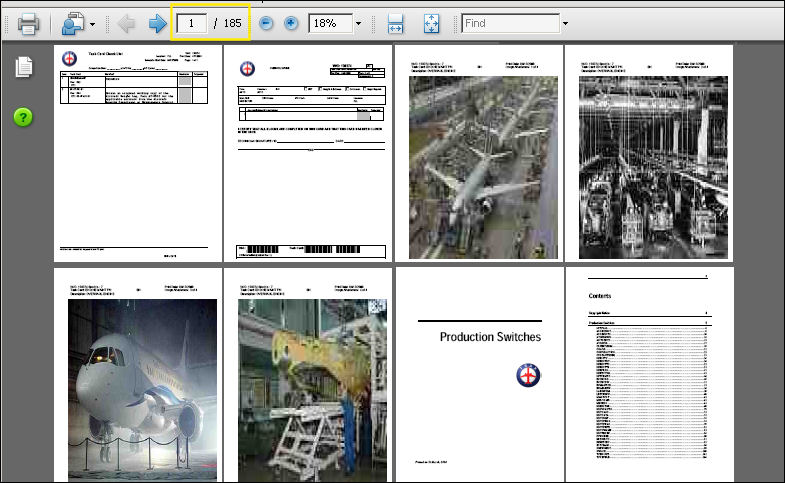Go to the next page arrow
Viewport: 785px width, 483px height.
[x=158, y=24]
